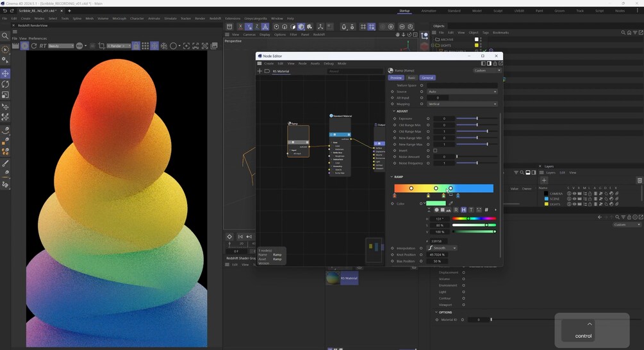
Task: Click the lock icon in Node Editor header
Action: (495, 63)
